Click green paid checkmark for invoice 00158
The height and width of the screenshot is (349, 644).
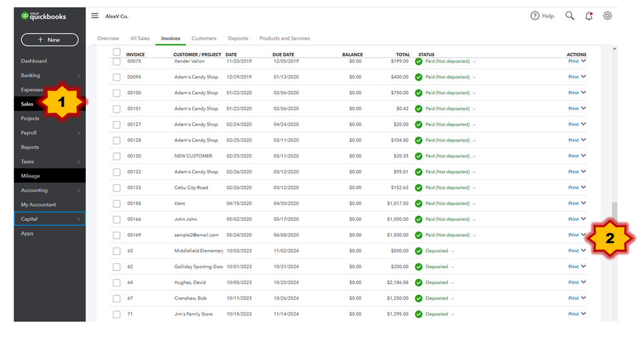click(x=418, y=203)
